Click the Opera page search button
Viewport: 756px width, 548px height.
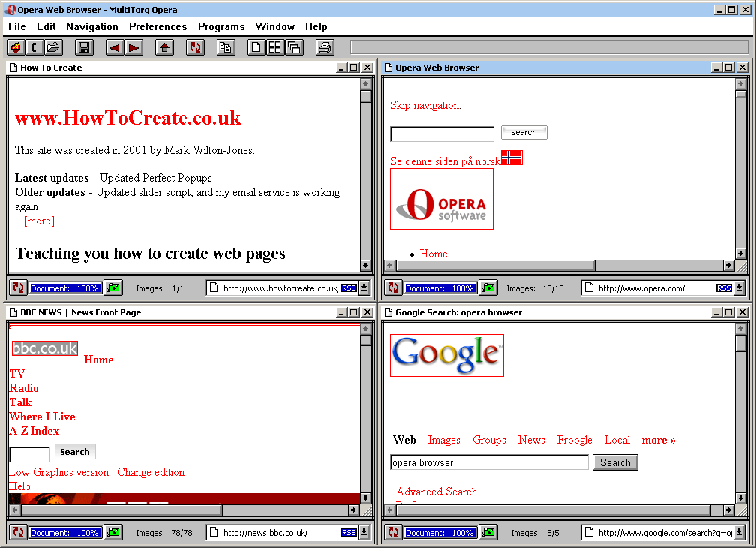pyautogui.click(x=524, y=132)
